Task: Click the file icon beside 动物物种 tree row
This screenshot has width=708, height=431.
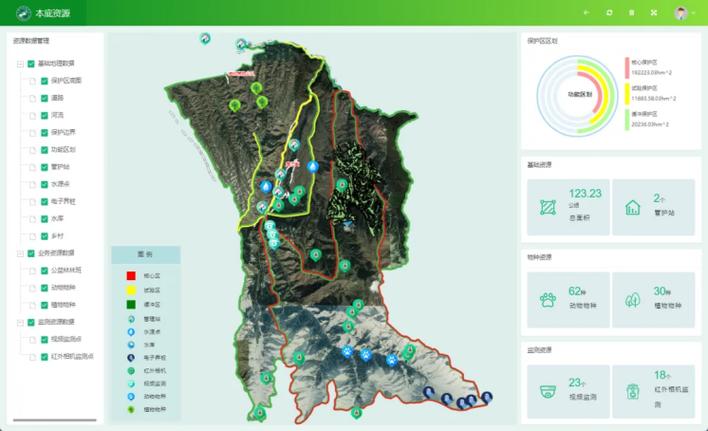Action: 33,288
